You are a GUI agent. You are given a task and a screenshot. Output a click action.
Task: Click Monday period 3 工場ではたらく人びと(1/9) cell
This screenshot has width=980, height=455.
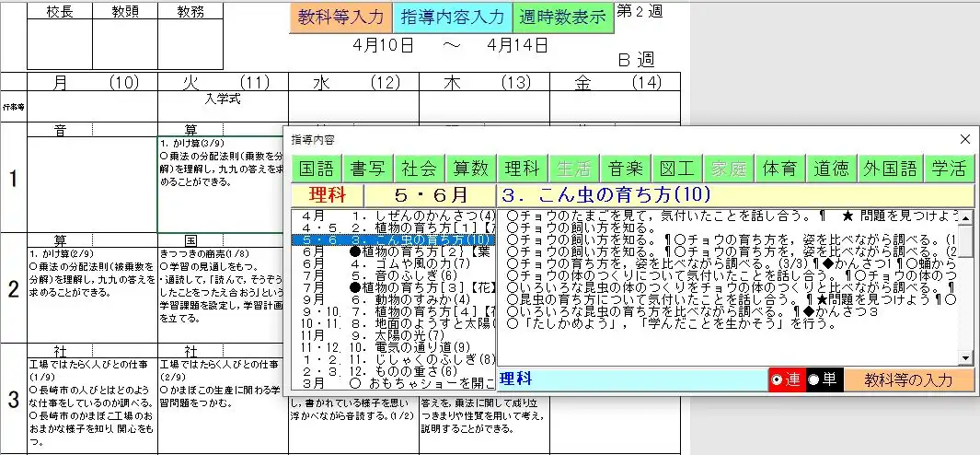pos(93,405)
